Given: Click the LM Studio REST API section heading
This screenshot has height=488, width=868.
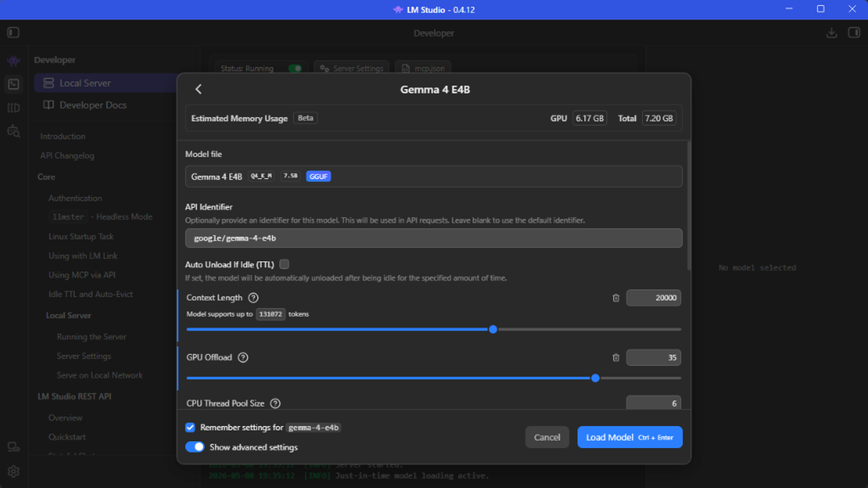Looking at the screenshot, I should 74,396.
